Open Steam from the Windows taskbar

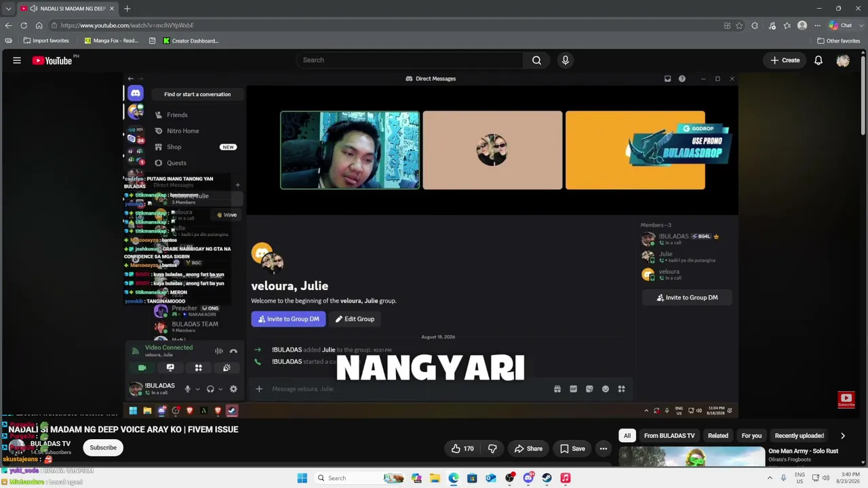coord(547,478)
